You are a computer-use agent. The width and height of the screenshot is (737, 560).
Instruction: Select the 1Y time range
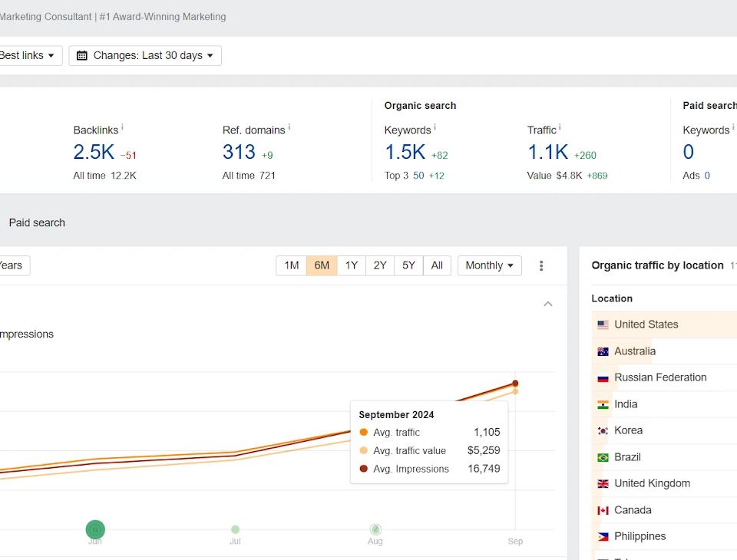[352, 265]
